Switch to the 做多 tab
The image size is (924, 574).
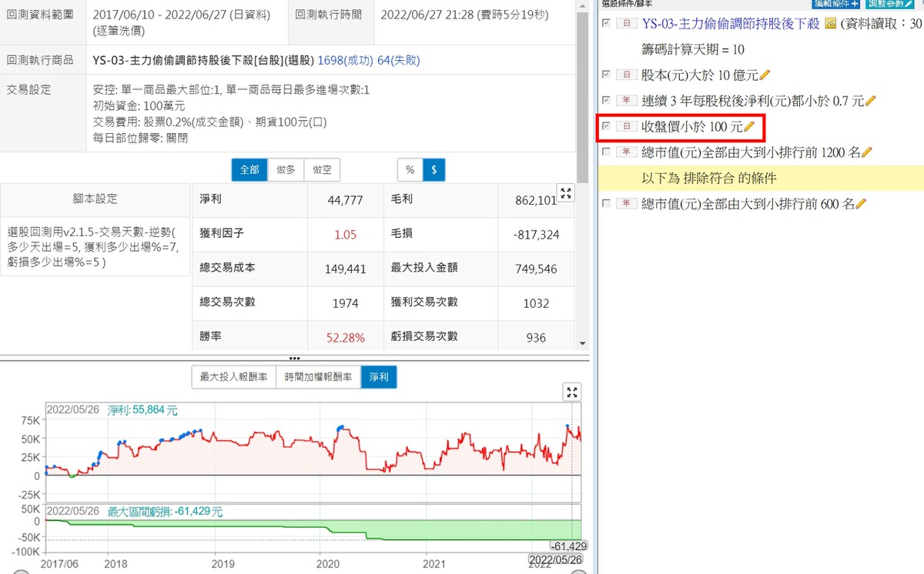286,169
